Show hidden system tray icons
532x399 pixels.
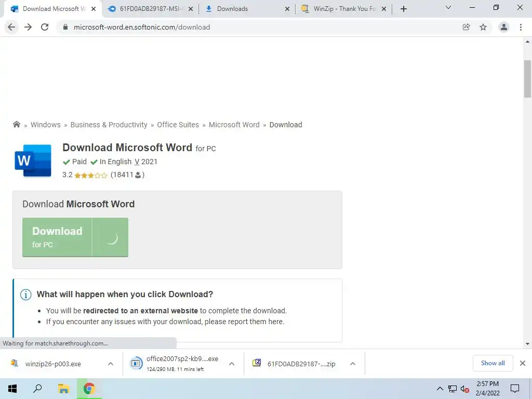pos(440,389)
